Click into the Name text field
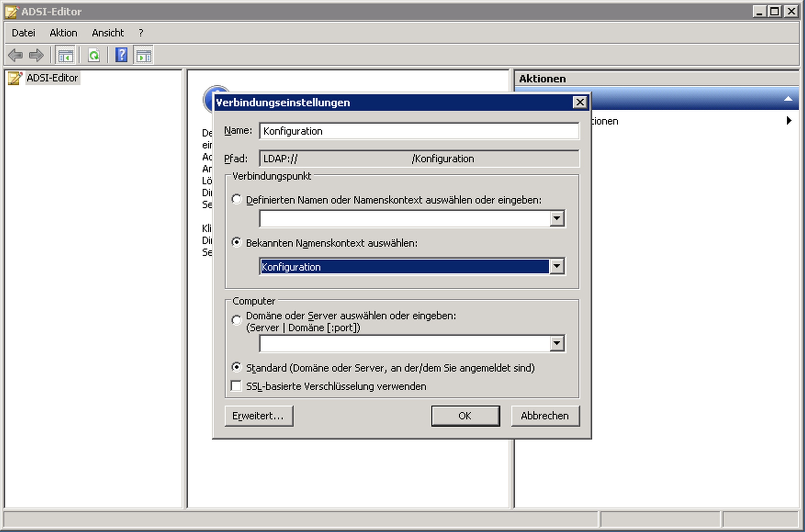The height and width of the screenshot is (532, 805). (419, 131)
